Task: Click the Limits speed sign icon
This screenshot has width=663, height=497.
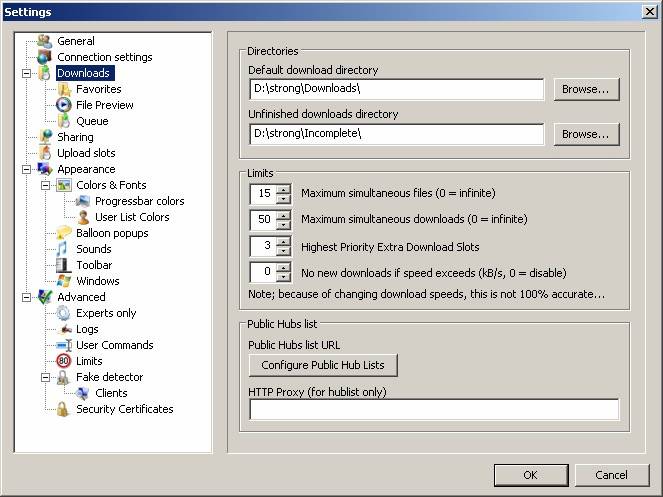Action: click(x=64, y=361)
